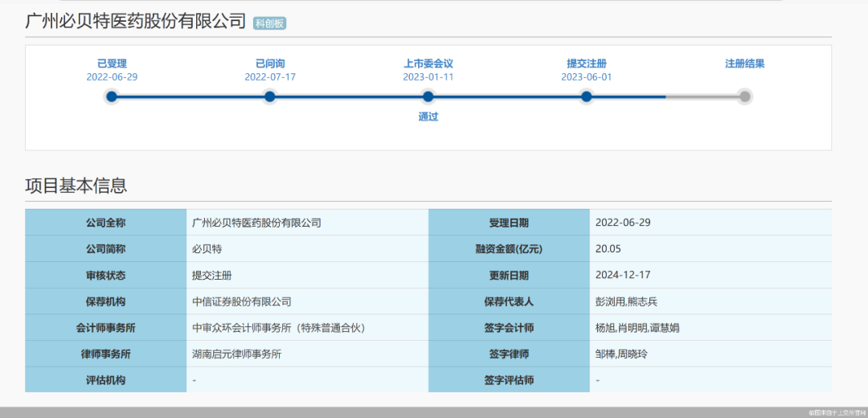Click the 保荐机构 label cell
The width and height of the screenshot is (868, 418).
tap(106, 301)
